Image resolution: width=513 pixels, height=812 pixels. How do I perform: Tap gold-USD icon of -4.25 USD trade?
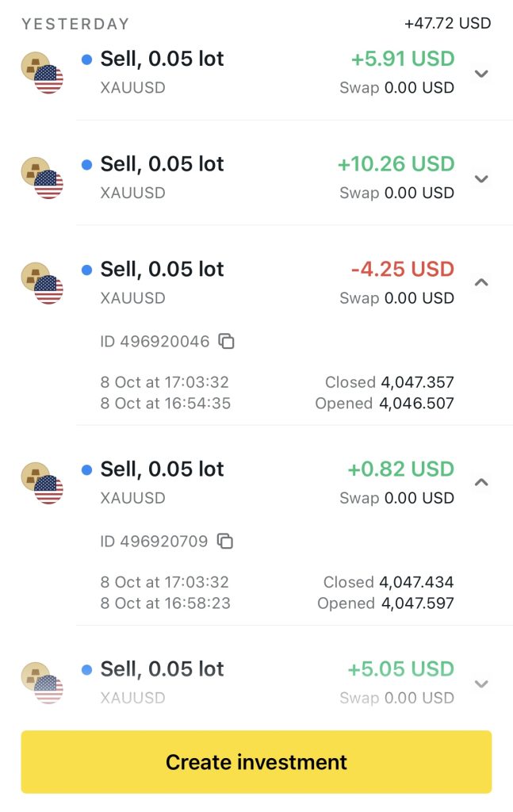click(x=42, y=283)
